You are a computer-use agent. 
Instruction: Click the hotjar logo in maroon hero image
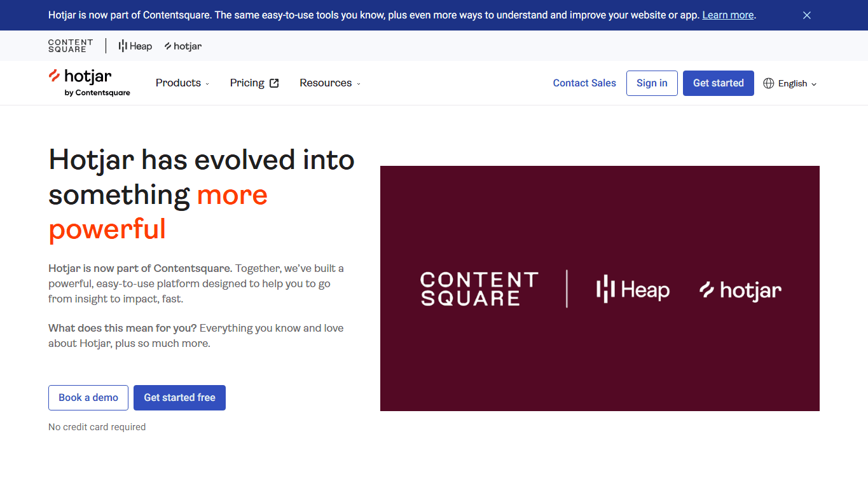[x=740, y=290]
